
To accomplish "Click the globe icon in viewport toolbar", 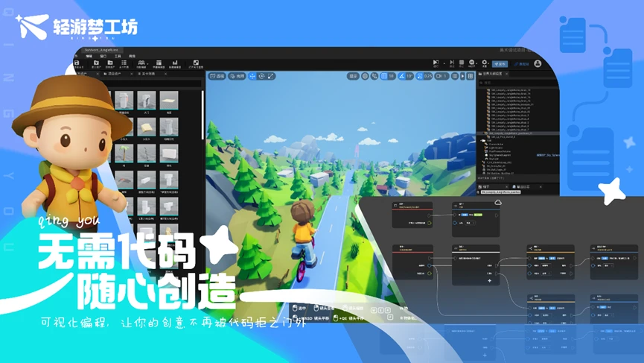I will tap(365, 76).
